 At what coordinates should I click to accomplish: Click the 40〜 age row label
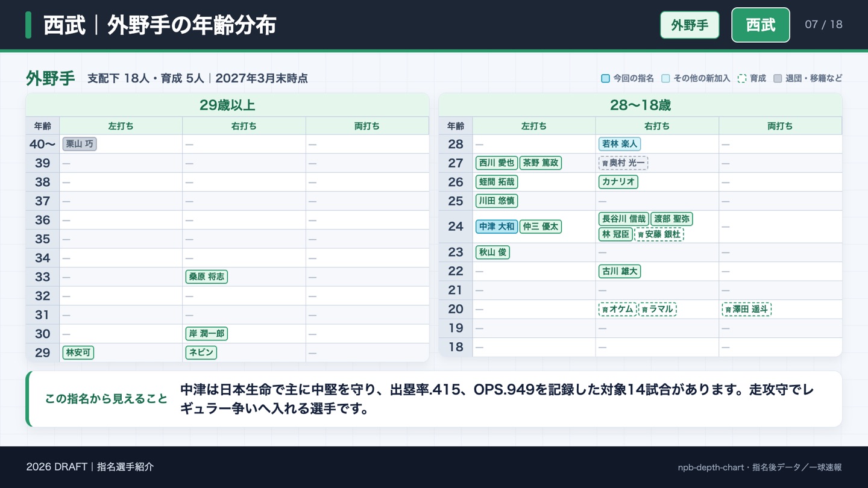tap(42, 144)
